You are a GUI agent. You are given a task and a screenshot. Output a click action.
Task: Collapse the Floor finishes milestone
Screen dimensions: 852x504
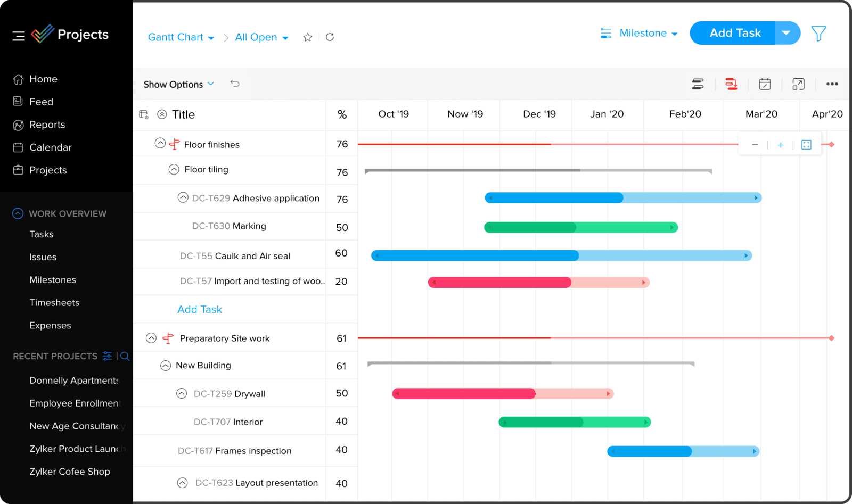(160, 143)
